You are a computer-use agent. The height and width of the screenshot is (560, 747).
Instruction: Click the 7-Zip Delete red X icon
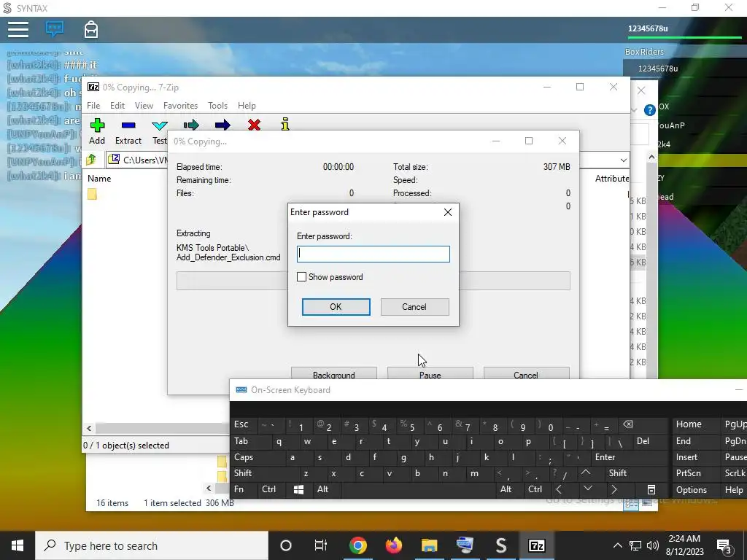pyautogui.click(x=254, y=125)
